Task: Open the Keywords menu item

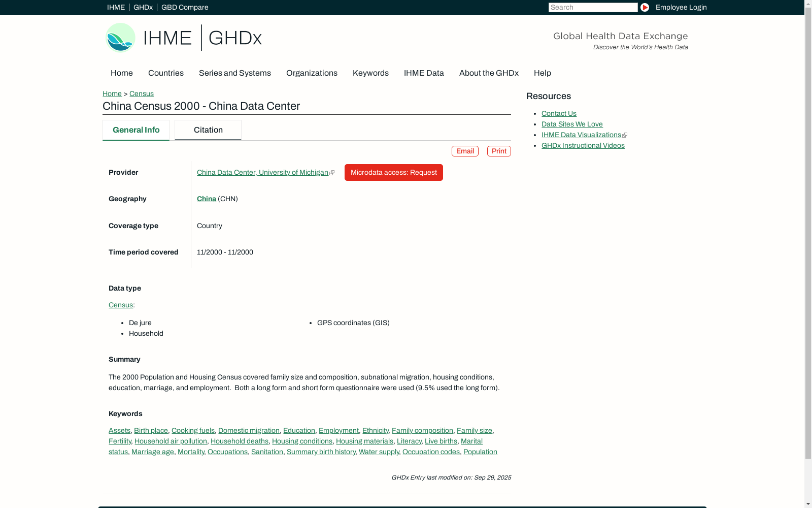Action: click(370, 73)
